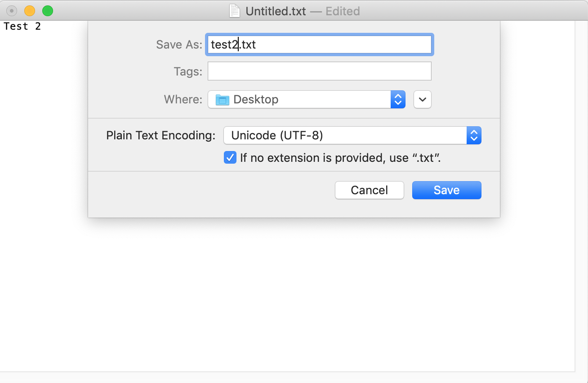Click the Desktop folder icon
588x383 pixels.
pyautogui.click(x=223, y=100)
